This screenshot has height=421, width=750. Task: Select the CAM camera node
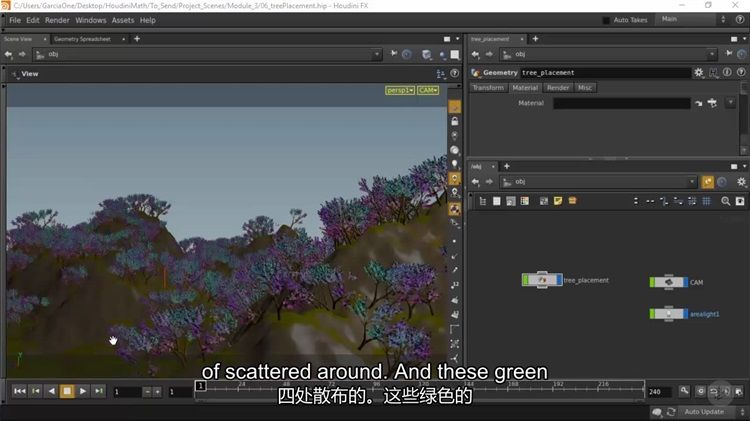click(668, 282)
